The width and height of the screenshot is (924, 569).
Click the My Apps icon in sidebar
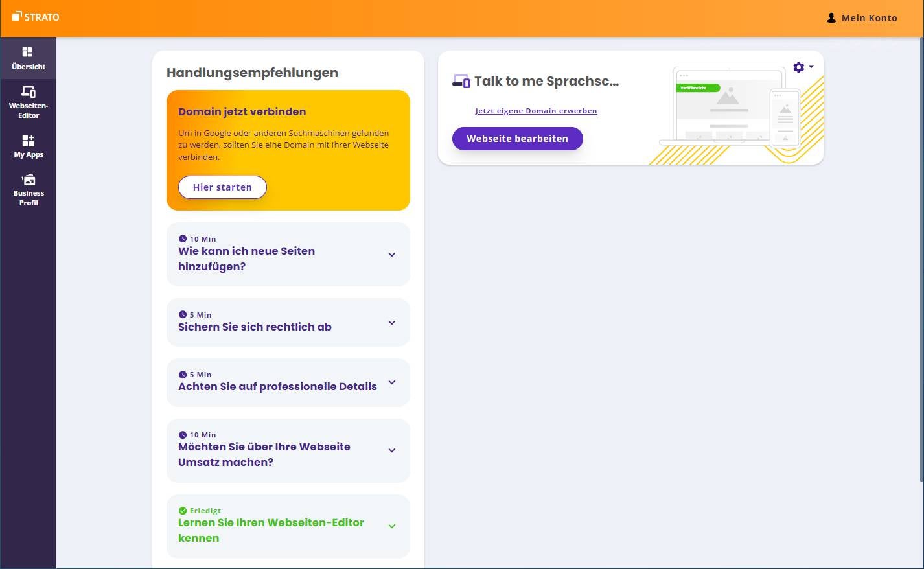click(28, 141)
